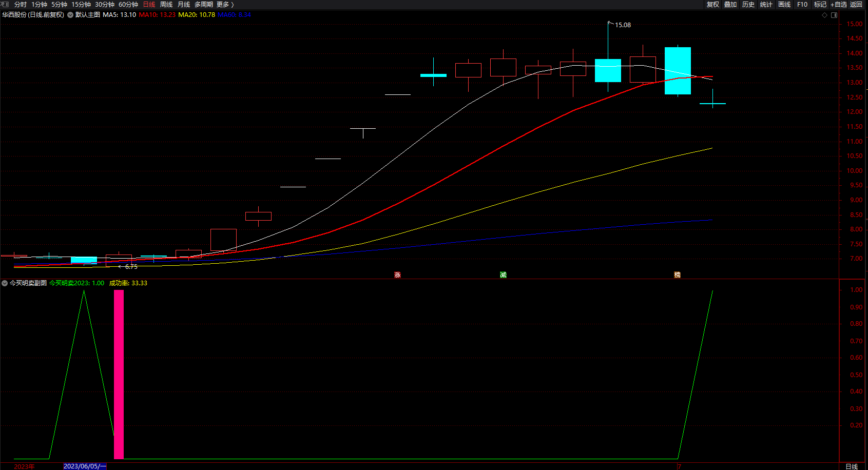Add stock via +自选 button
This screenshot has height=470, width=868.
(839, 5)
